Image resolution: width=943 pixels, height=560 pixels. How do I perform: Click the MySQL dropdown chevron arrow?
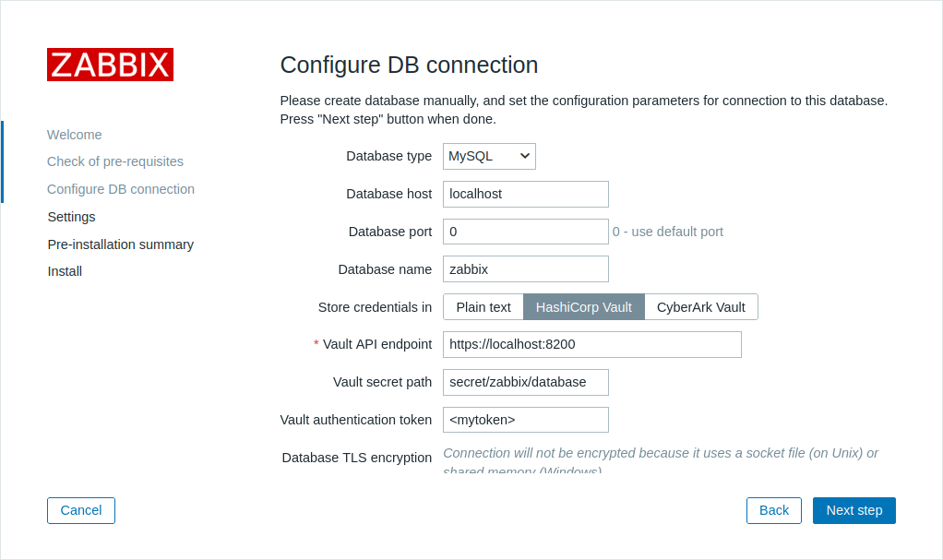click(524, 157)
